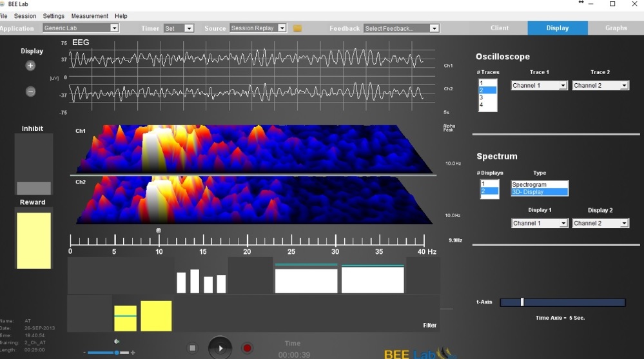Click the Filter label button
This screenshot has height=359, width=644.
click(x=429, y=325)
